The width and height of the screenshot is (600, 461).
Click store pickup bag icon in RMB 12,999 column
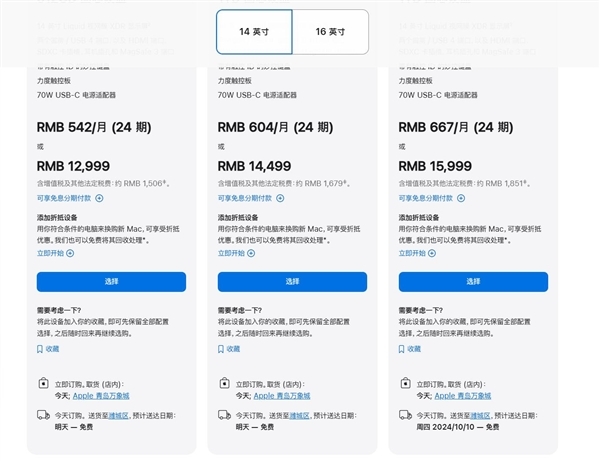42,383
